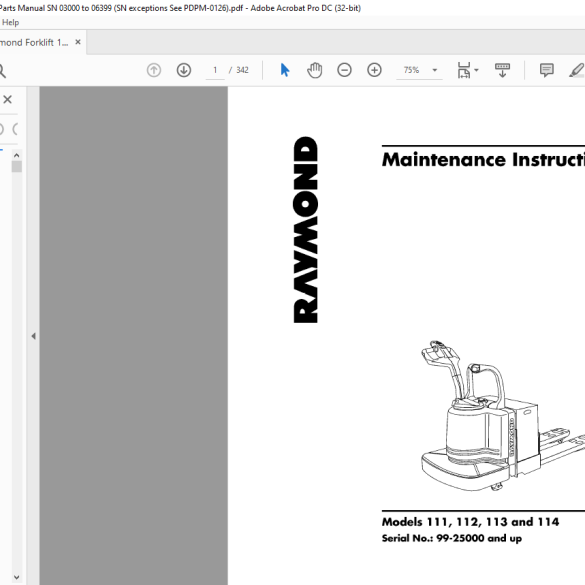Image resolution: width=585 pixels, height=585 pixels.
Task: Click the vertical RAYMOND logo
Action: click(x=306, y=230)
